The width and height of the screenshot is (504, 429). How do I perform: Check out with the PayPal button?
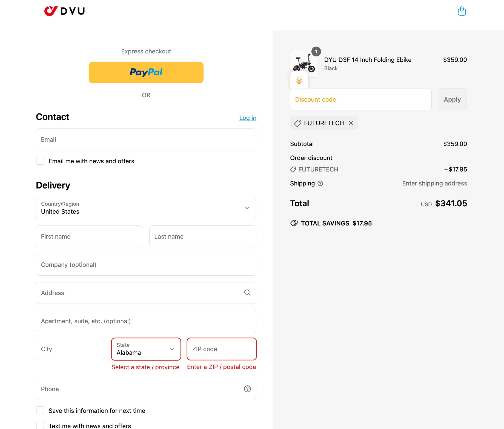click(x=146, y=72)
